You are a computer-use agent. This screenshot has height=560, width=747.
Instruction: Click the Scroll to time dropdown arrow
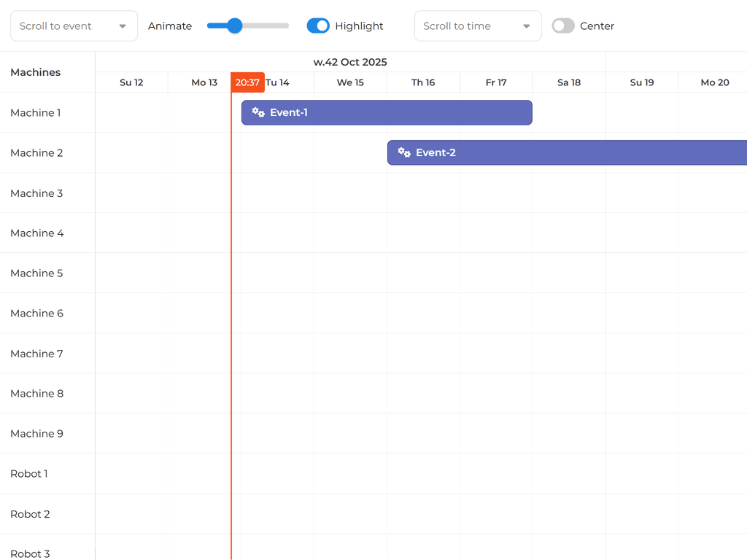[x=527, y=26]
